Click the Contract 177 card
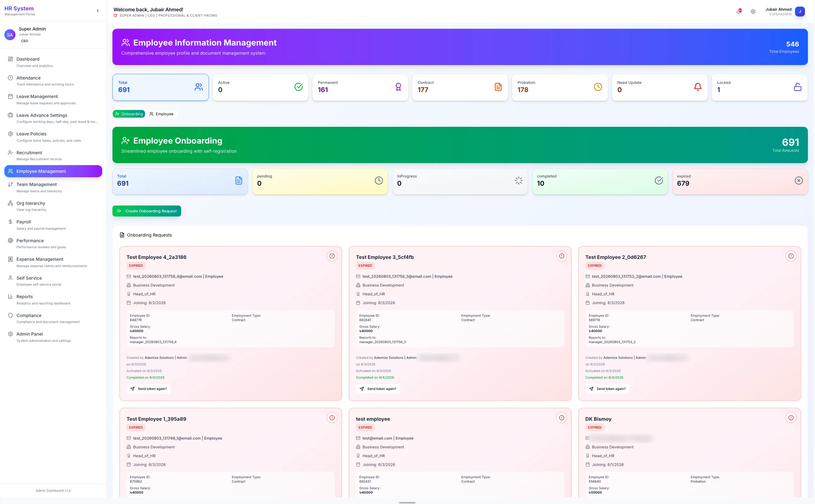 coord(460,87)
